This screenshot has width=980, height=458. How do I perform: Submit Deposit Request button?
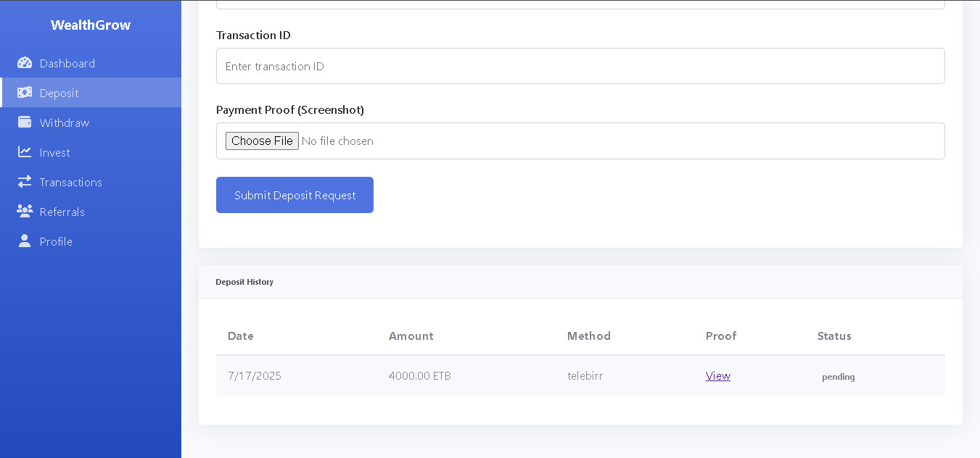(x=295, y=195)
